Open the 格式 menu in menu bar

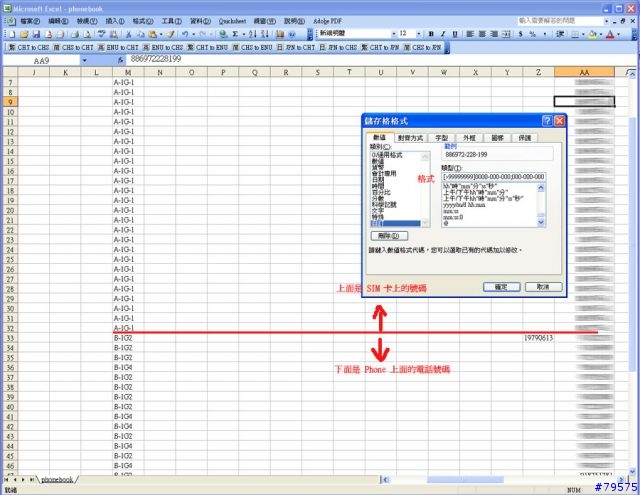point(144,20)
